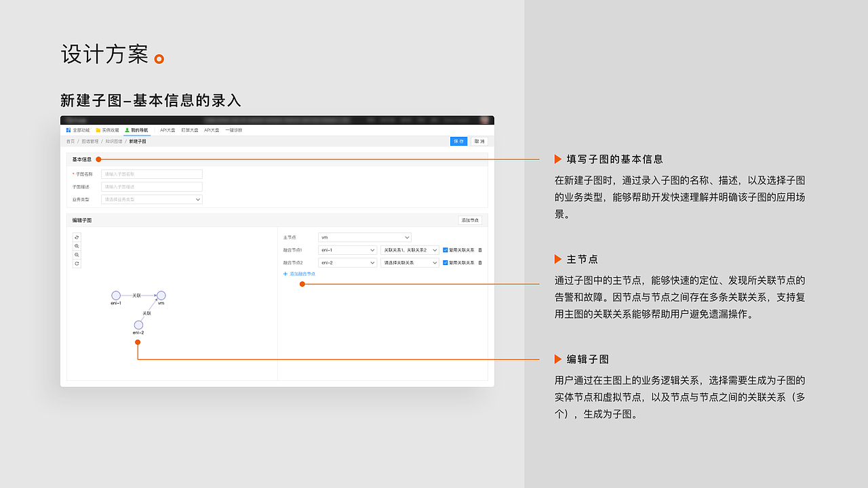868x488 pixels.
Task: Switch to the 我的导航 tab
Action: [138, 130]
